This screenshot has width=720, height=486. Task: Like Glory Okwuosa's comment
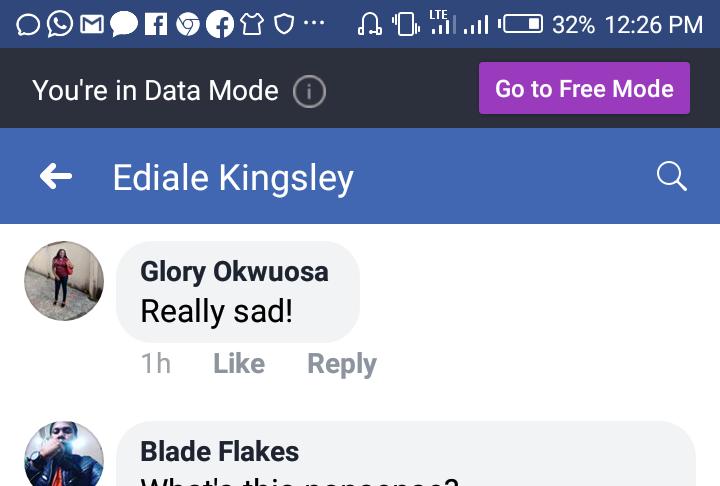239,364
